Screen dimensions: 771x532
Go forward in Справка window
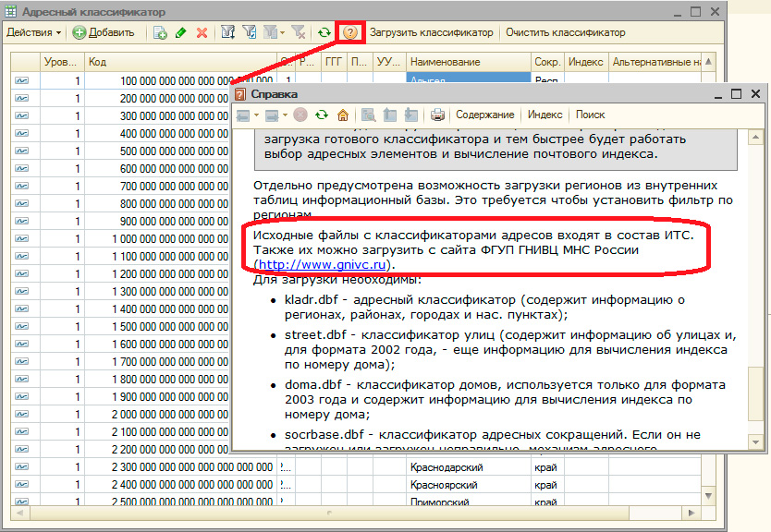tap(272, 115)
